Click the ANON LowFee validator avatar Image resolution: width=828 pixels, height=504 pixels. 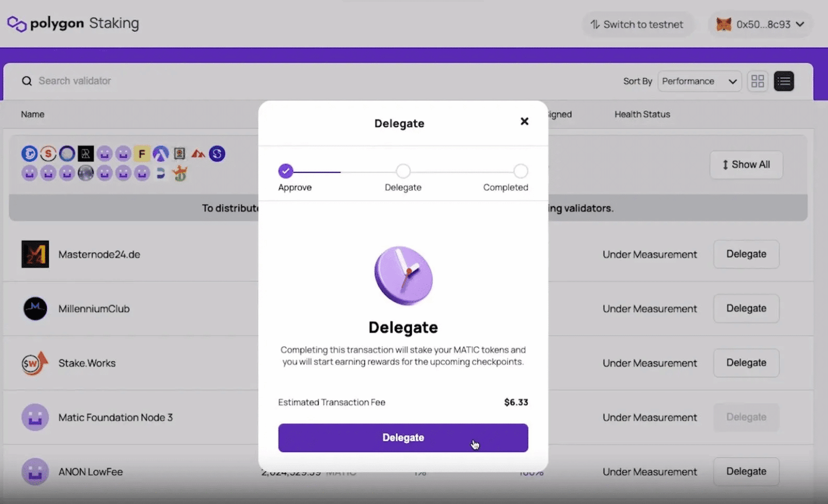(x=35, y=472)
